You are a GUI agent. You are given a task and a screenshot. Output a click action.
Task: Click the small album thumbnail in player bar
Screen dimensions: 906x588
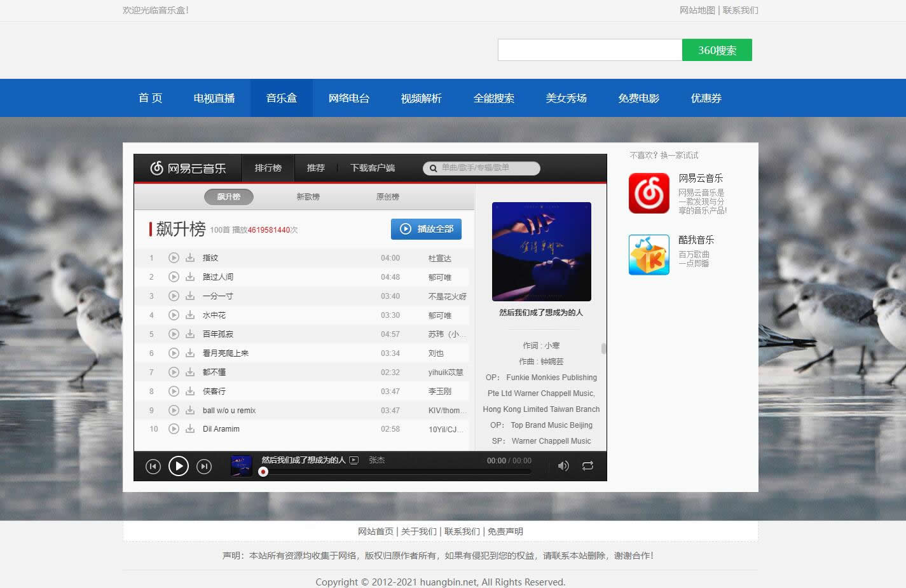click(242, 466)
